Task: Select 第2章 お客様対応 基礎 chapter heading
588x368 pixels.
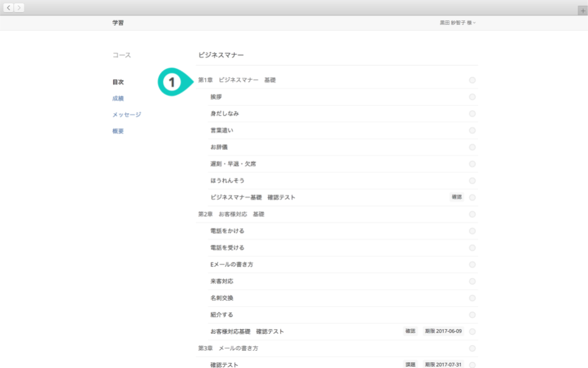Action: pos(231,214)
